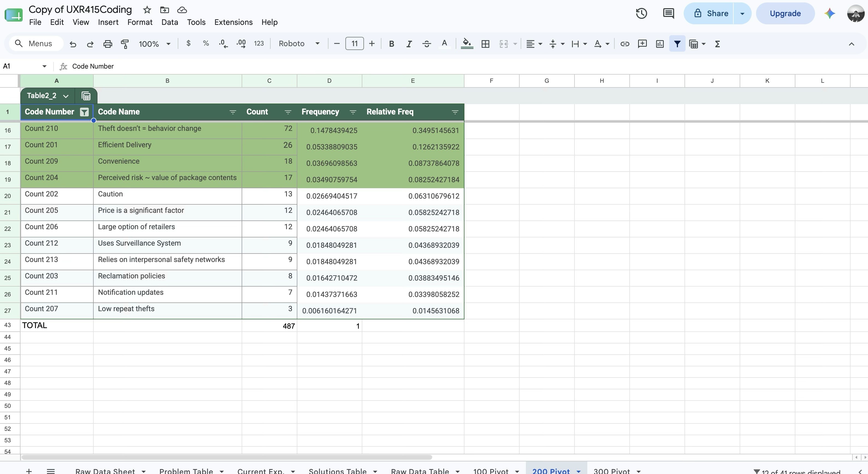
Task: Open the Insert menu
Action: click(x=108, y=22)
